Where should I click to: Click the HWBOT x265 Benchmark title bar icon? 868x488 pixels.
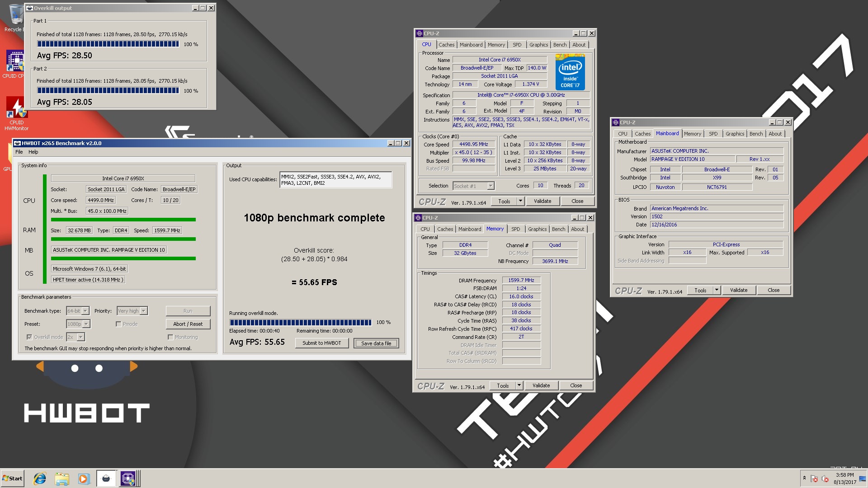(x=17, y=143)
